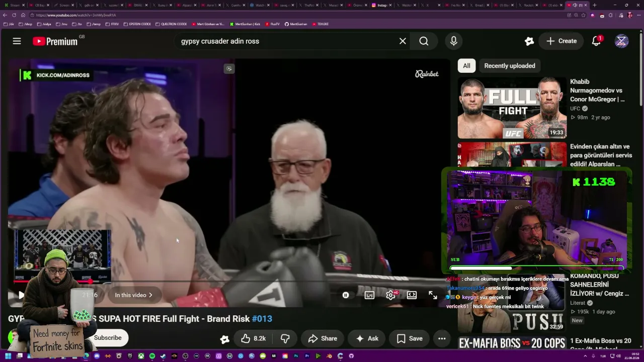This screenshot has width=644, height=362.
Task: Switch keyboard language from TUR indicator
Action: pyautogui.click(x=603, y=356)
